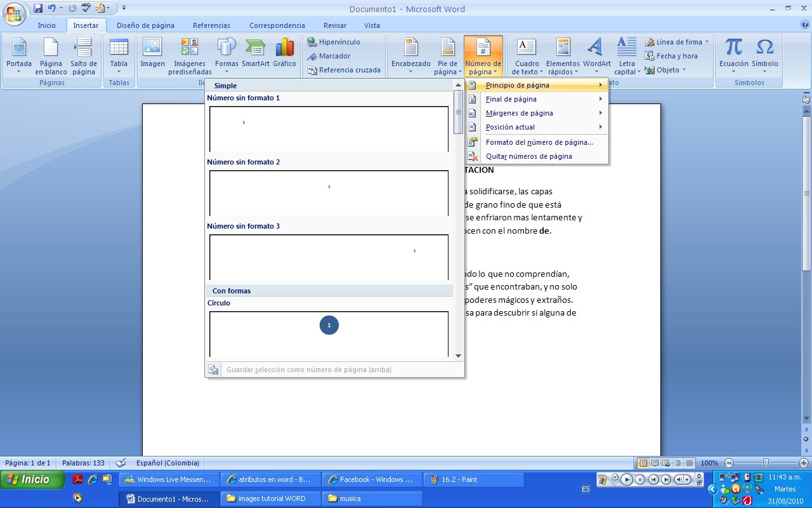Switch to Print Layout view in the status bar
812x508 pixels.
643,463
